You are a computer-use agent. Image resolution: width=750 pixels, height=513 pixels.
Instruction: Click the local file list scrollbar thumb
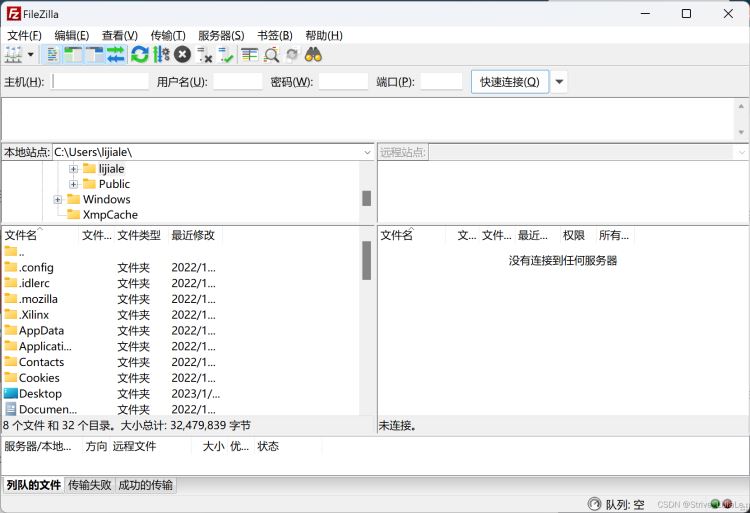(366, 260)
